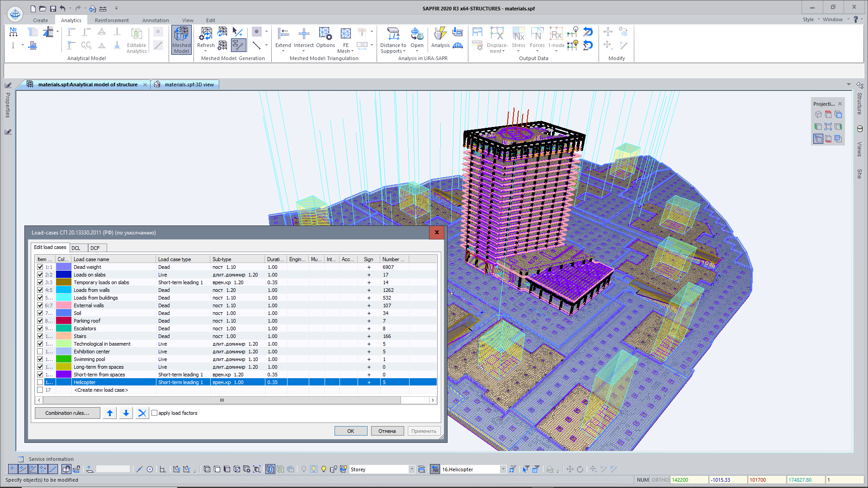Delete load case with blue X icon

point(142,413)
